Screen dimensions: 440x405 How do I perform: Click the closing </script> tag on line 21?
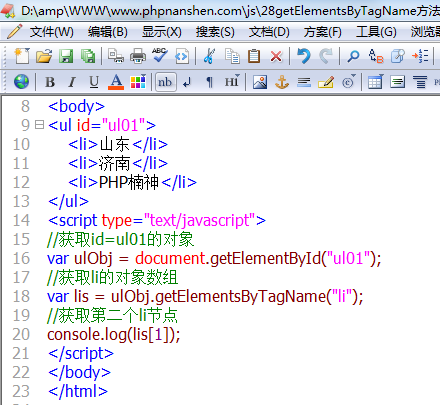81,354
